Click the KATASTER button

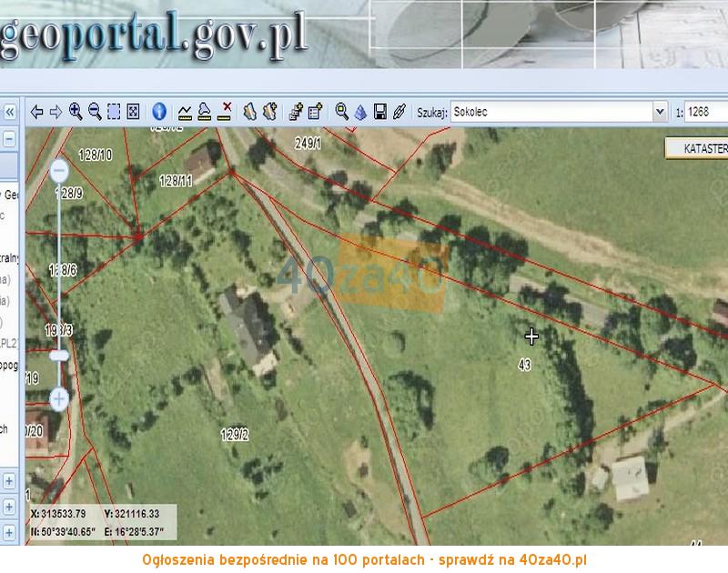click(697, 147)
